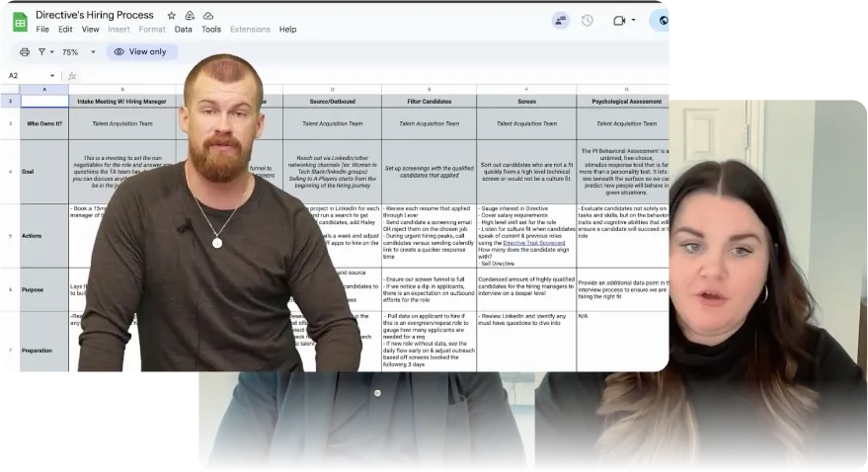Click the formula bar fx area
The image size is (868, 472).
[72, 76]
